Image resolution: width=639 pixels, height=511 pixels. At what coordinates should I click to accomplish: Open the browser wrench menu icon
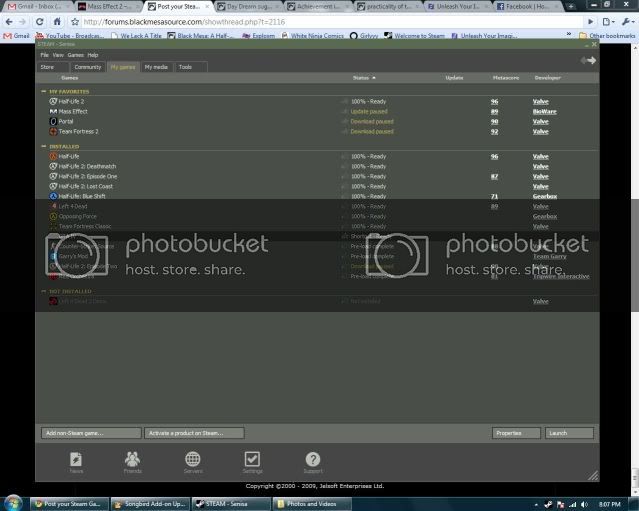click(628, 22)
